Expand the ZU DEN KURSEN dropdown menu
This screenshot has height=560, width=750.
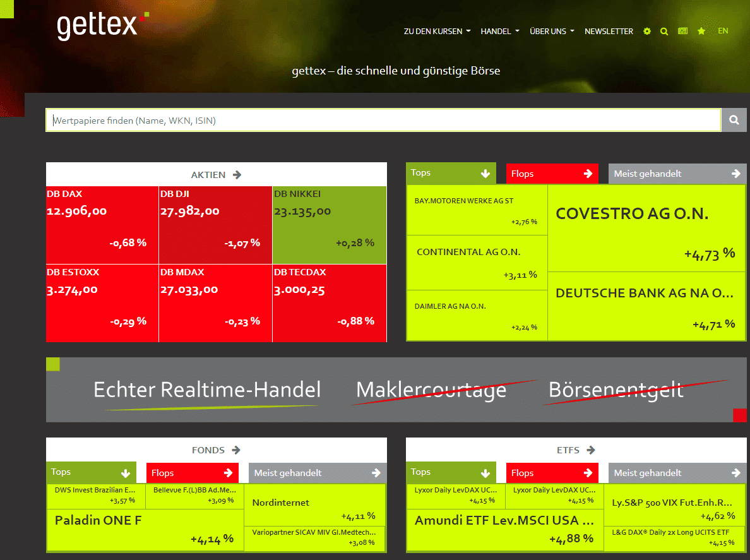pyautogui.click(x=437, y=31)
